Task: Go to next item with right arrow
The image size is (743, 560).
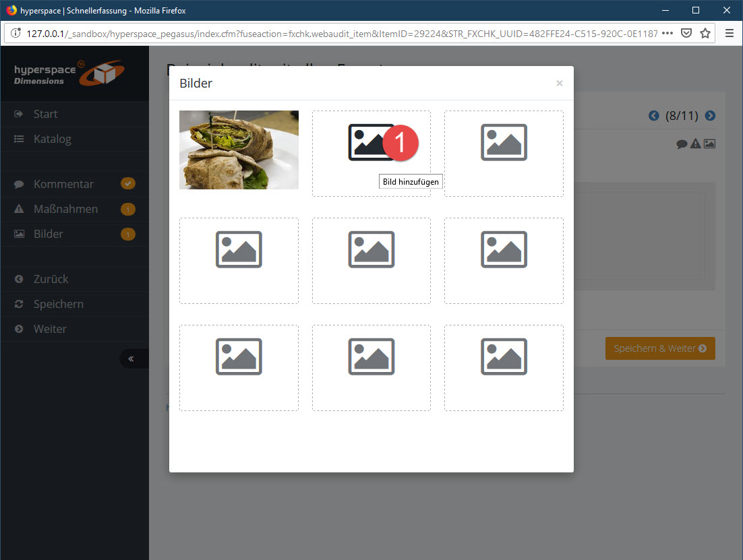Action: pyautogui.click(x=710, y=116)
